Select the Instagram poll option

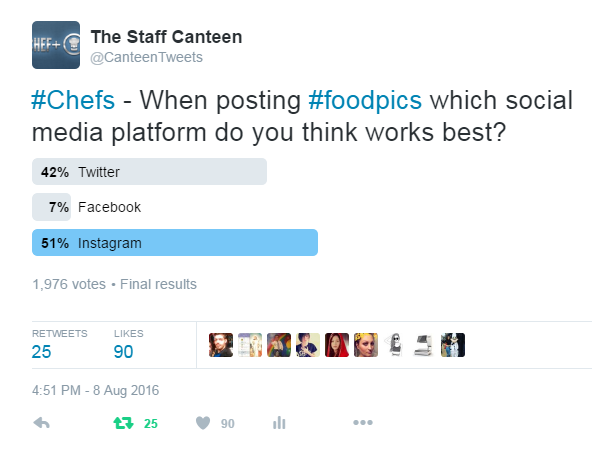click(x=175, y=243)
